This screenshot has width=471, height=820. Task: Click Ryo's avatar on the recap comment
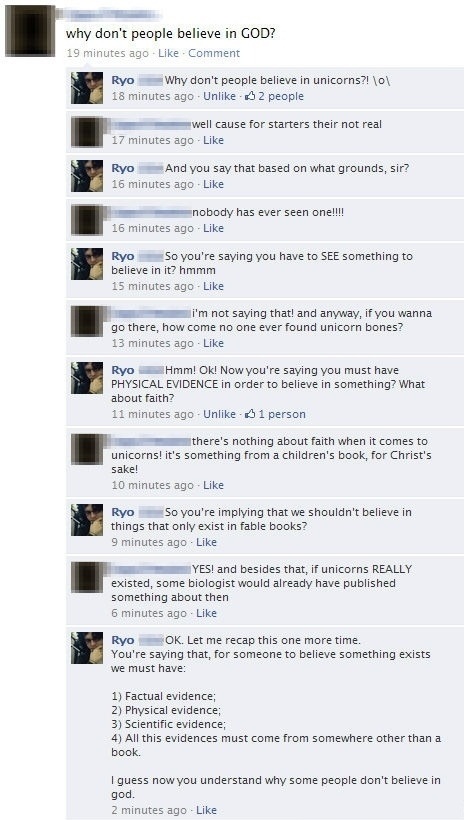coord(87,648)
